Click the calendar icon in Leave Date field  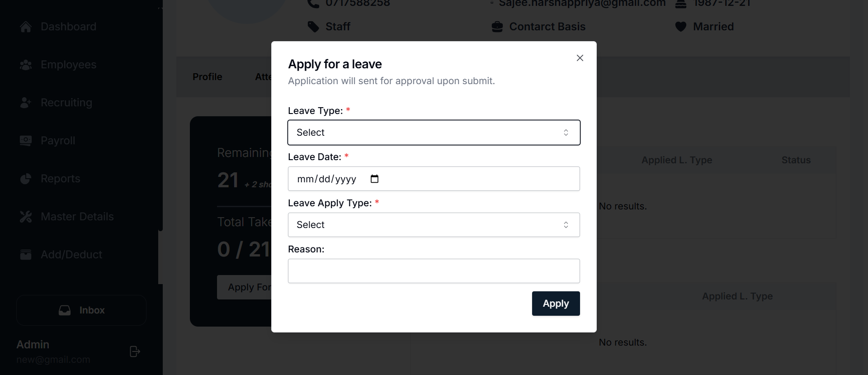(x=374, y=179)
